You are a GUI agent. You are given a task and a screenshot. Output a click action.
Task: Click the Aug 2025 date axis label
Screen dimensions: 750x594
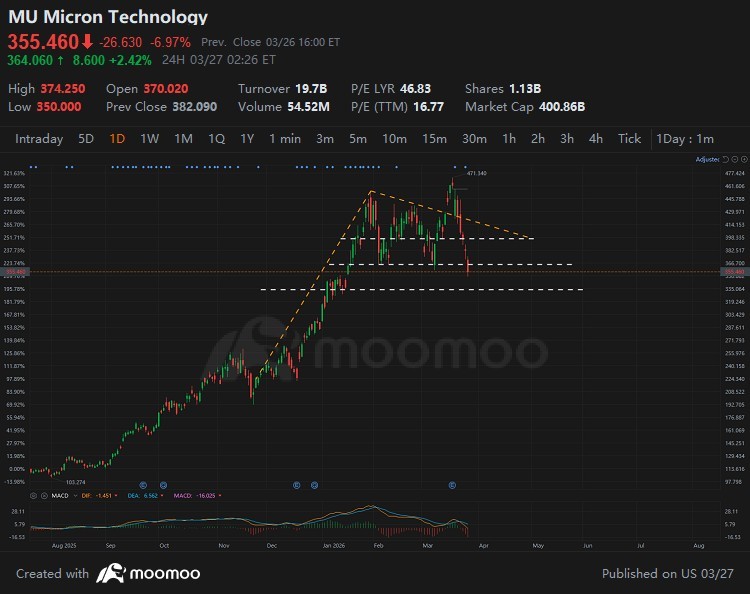[64, 546]
